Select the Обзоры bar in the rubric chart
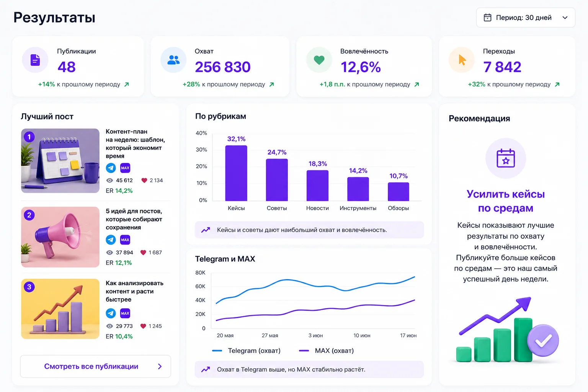 [399, 192]
